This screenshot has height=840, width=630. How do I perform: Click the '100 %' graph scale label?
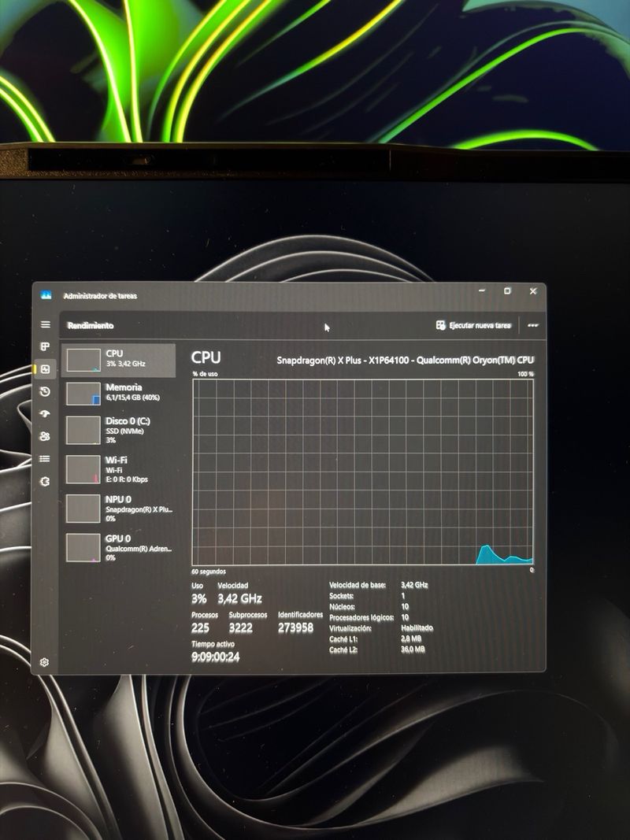[525, 374]
